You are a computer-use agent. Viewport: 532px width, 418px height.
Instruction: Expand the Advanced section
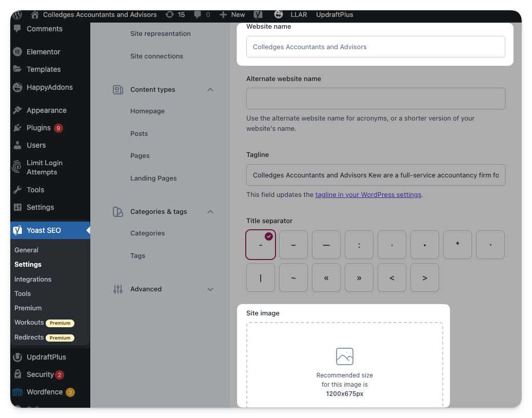pyautogui.click(x=210, y=289)
